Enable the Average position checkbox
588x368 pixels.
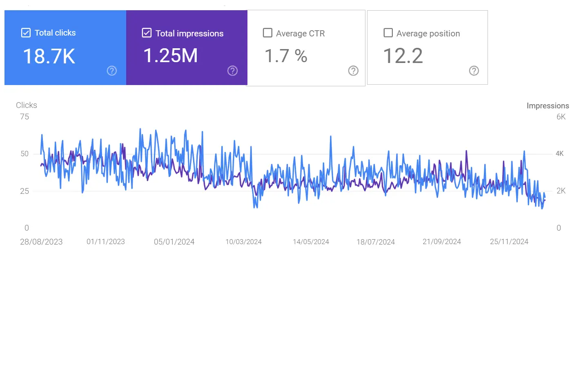388,33
